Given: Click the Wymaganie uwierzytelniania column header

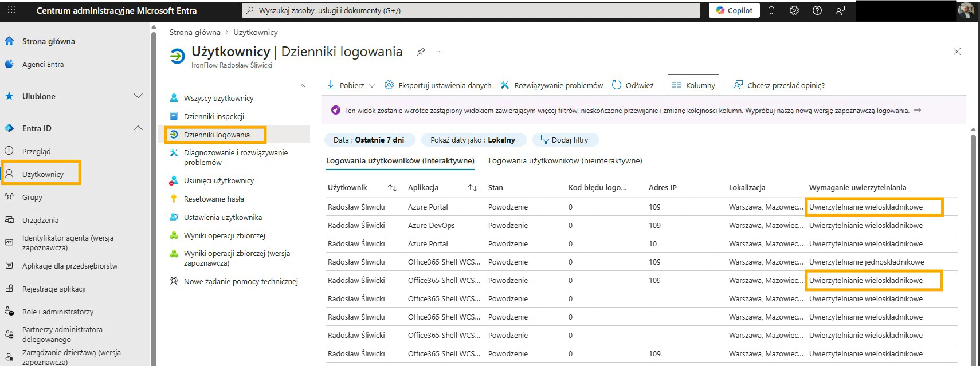Looking at the screenshot, I should 857,187.
